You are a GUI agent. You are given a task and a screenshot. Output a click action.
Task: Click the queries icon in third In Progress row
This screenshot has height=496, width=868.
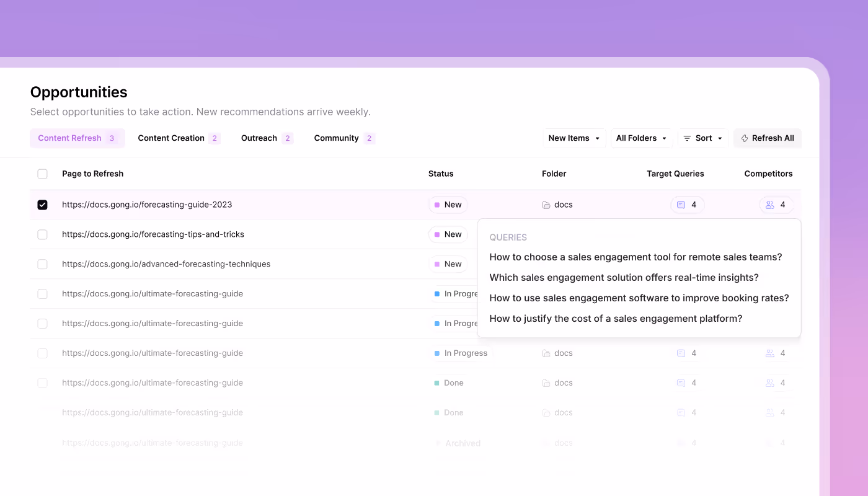point(681,353)
